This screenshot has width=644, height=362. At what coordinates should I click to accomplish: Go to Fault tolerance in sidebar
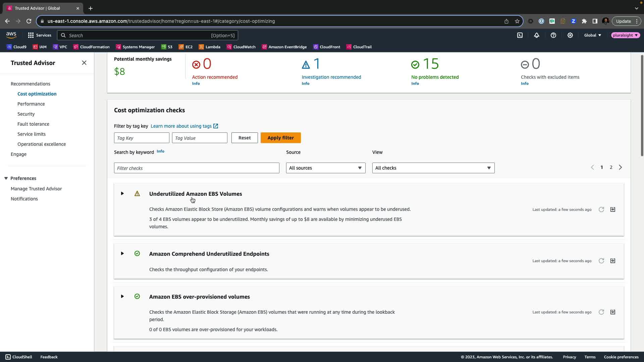click(33, 124)
